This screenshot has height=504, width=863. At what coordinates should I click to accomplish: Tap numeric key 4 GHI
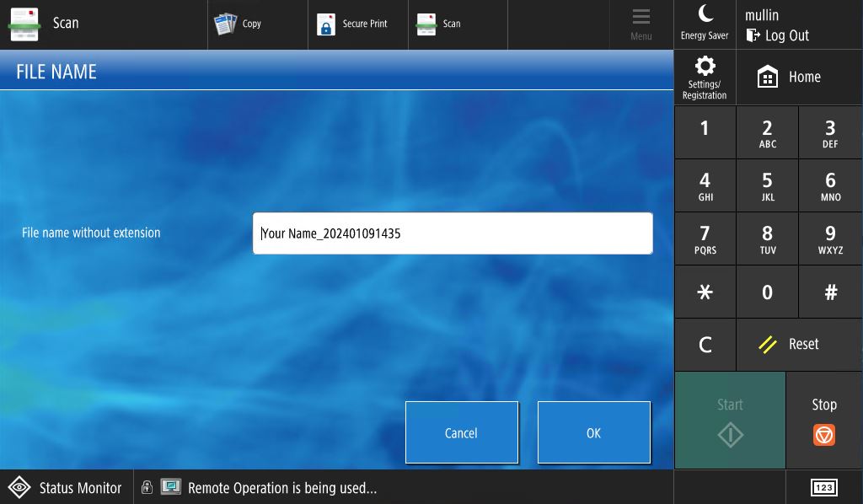pyautogui.click(x=705, y=186)
